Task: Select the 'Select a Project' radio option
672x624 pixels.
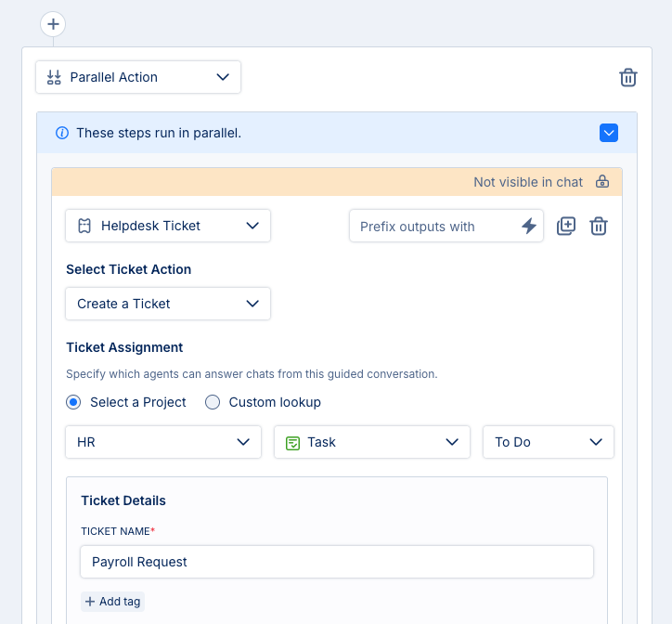Action: (x=73, y=402)
